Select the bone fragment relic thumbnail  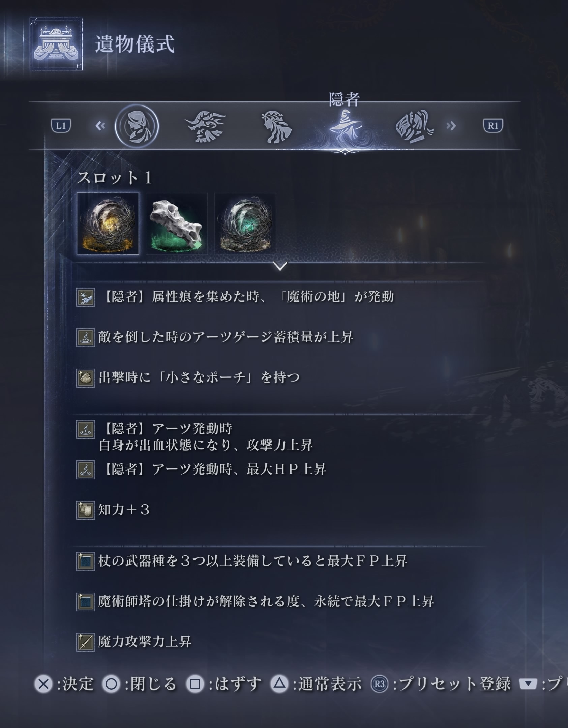click(x=177, y=224)
